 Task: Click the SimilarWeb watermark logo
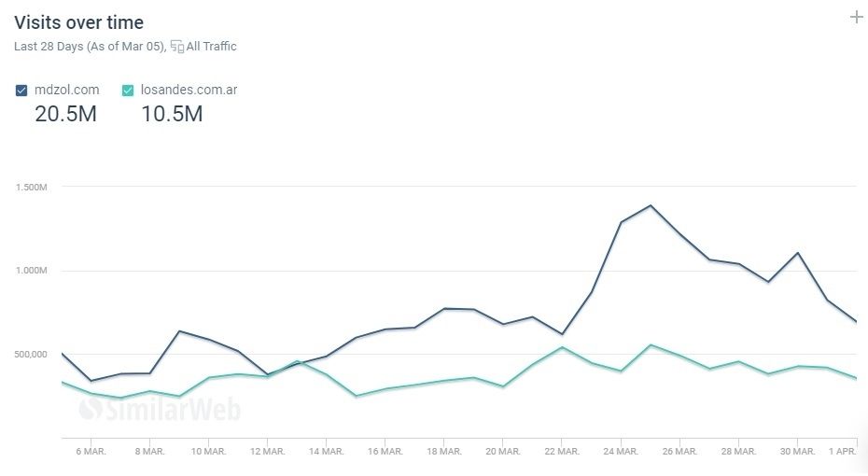pyautogui.click(x=160, y=409)
